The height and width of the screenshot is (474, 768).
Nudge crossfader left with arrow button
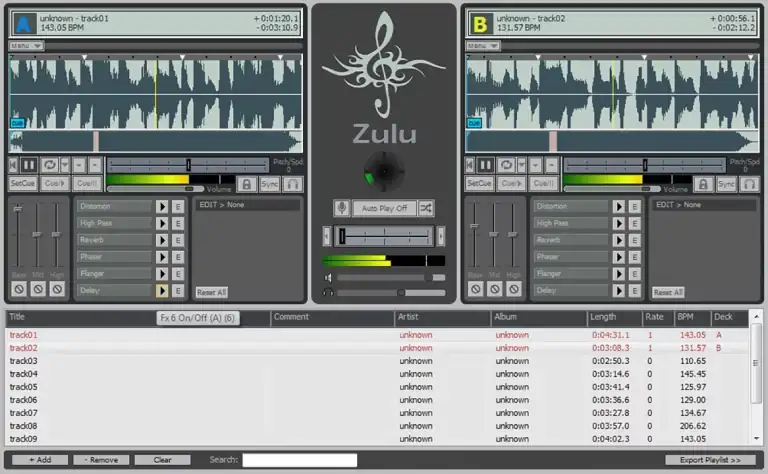(327, 237)
